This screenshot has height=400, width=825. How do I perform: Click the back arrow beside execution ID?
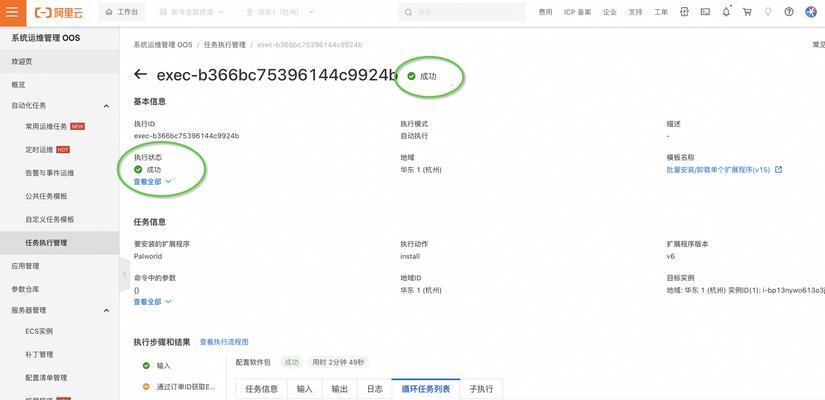point(140,74)
